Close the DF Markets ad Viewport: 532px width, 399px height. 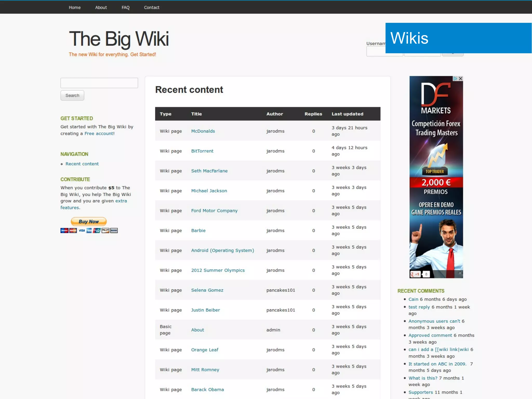pos(461,79)
